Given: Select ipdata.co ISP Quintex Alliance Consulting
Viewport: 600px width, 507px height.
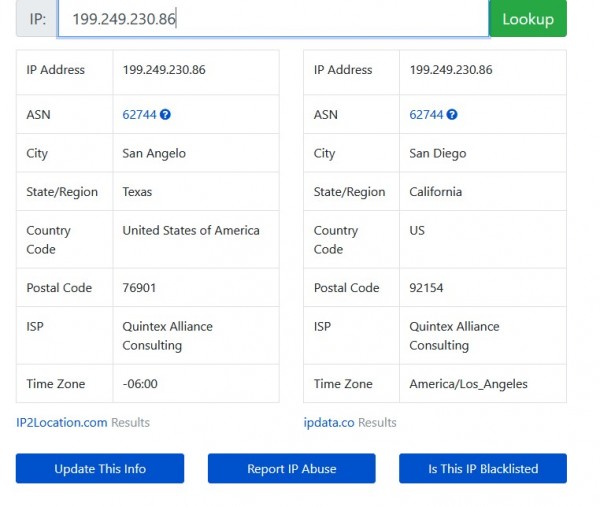Looking at the screenshot, I should pos(454,336).
